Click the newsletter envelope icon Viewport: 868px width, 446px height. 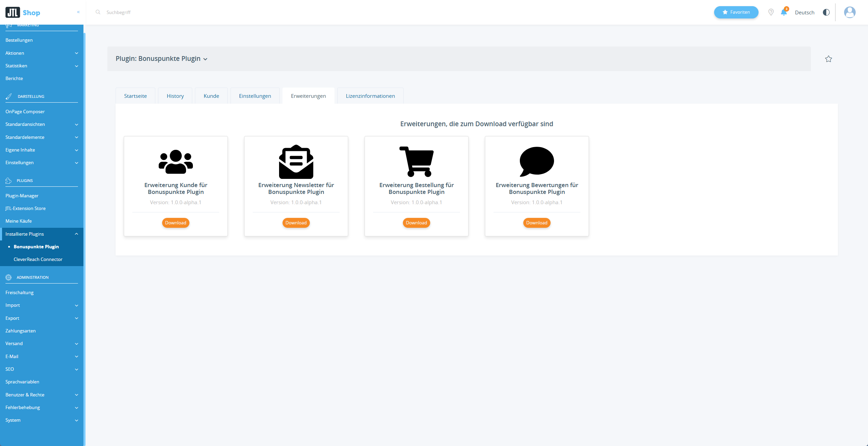click(296, 162)
